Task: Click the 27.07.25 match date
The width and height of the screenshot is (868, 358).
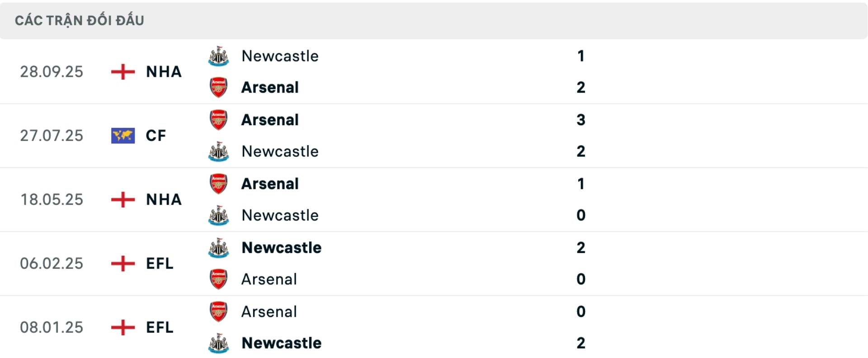Action: coord(52,136)
